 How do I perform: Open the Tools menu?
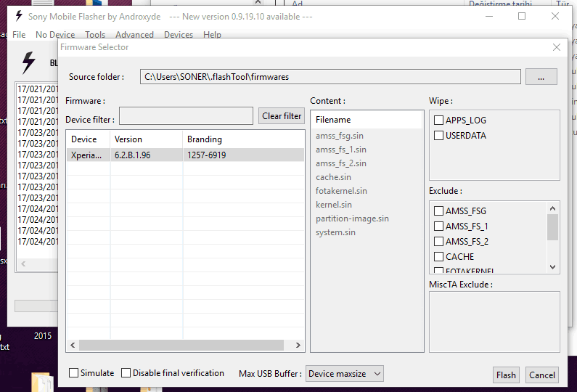click(x=95, y=35)
